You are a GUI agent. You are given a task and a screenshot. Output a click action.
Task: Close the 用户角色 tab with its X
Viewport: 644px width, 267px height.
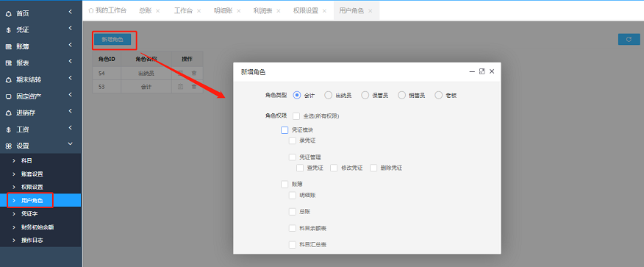click(370, 11)
